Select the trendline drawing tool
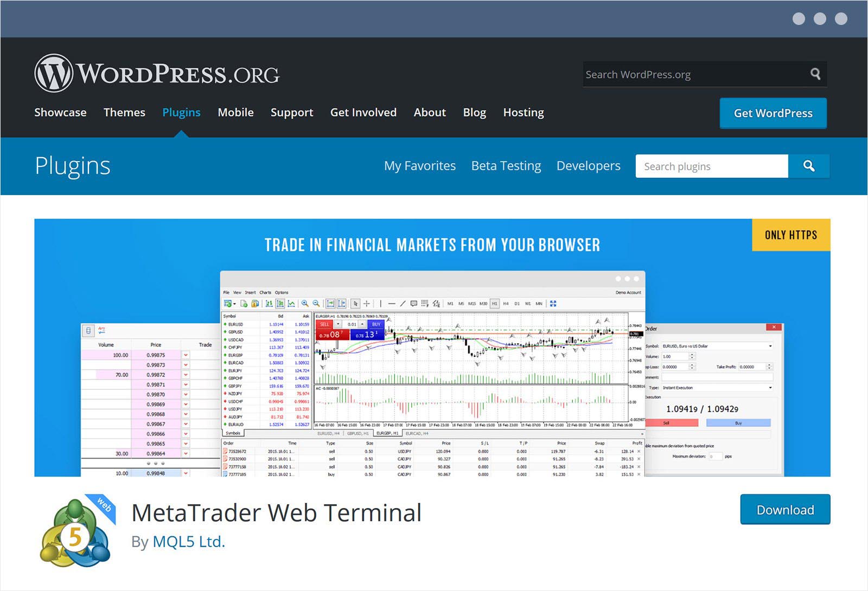Viewport: 868px width, 591px height. pos(403,303)
